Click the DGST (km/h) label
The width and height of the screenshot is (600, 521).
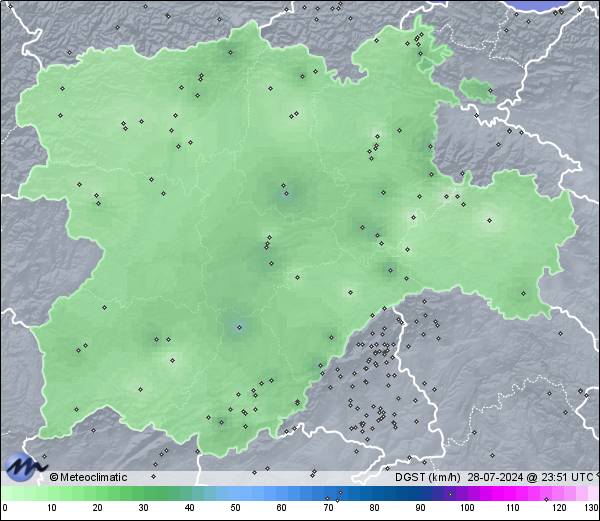(x=428, y=477)
